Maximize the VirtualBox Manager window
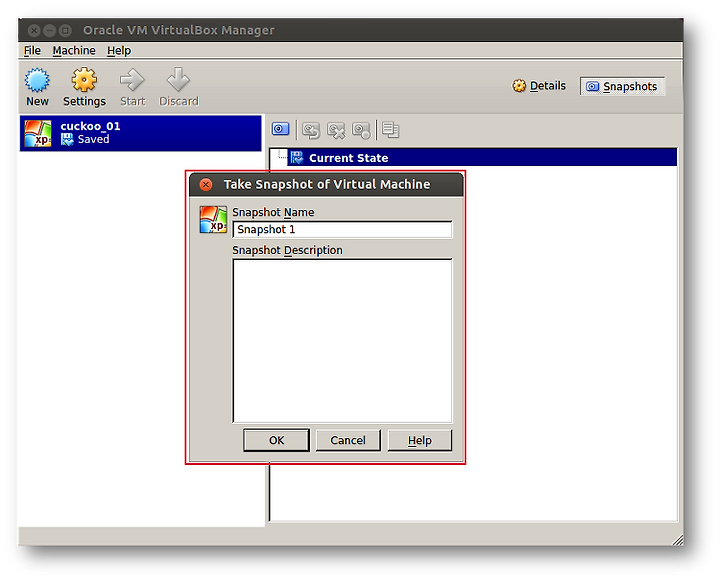 pos(66,30)
